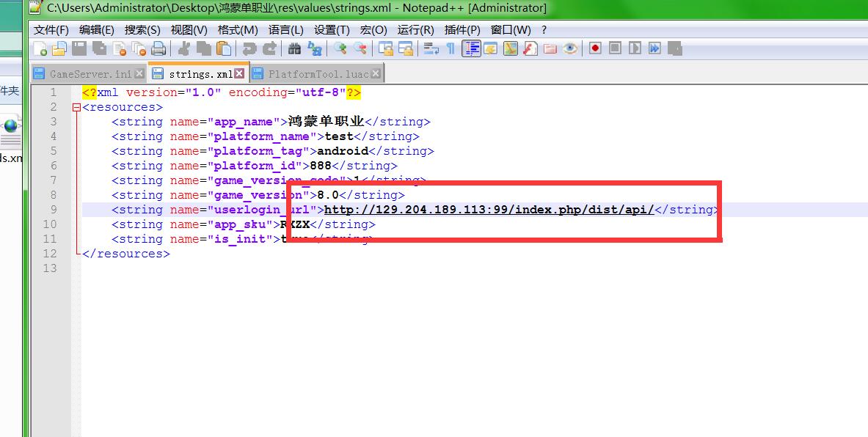This screenshot has height=437, width=868.
Task: Toggle show all characters pilcrow icon
Action: pos(451,48)
